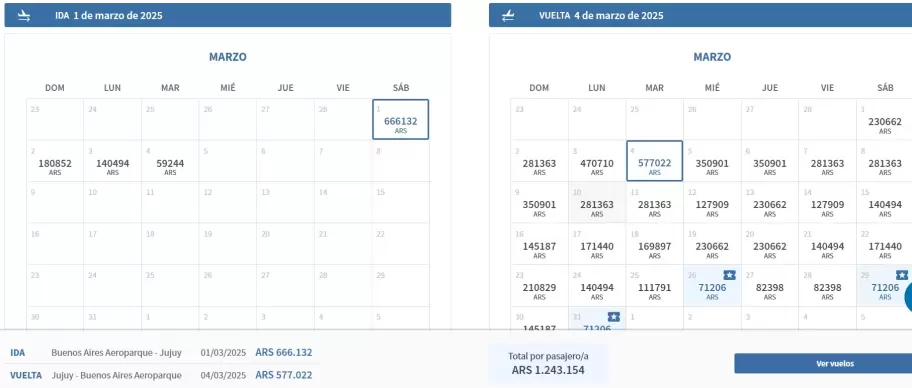The height and width of the screenshot is (388, 912).
Task: Click 'Total por pasajero/a' label
Action: click(x=548, y=356)
